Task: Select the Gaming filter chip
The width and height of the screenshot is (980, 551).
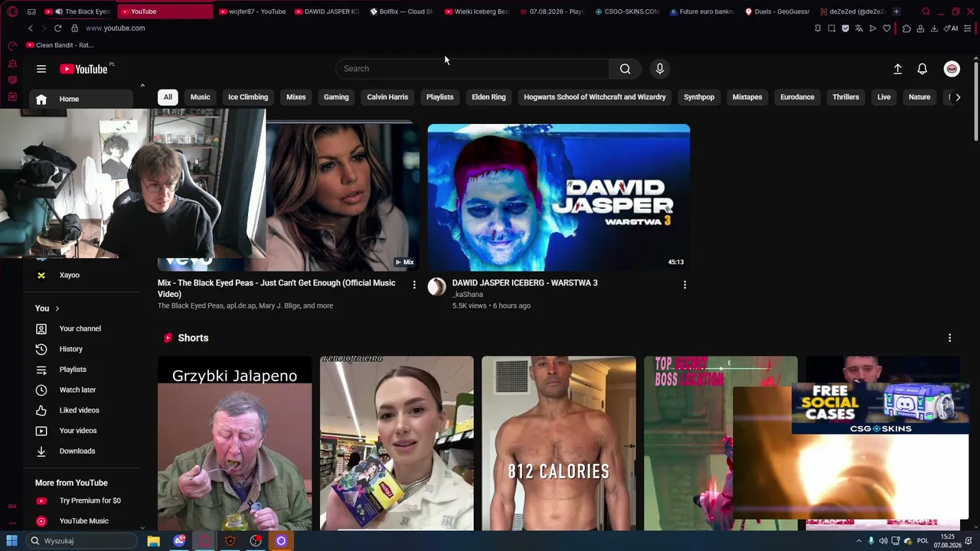Action: click(x=336, y=97)
